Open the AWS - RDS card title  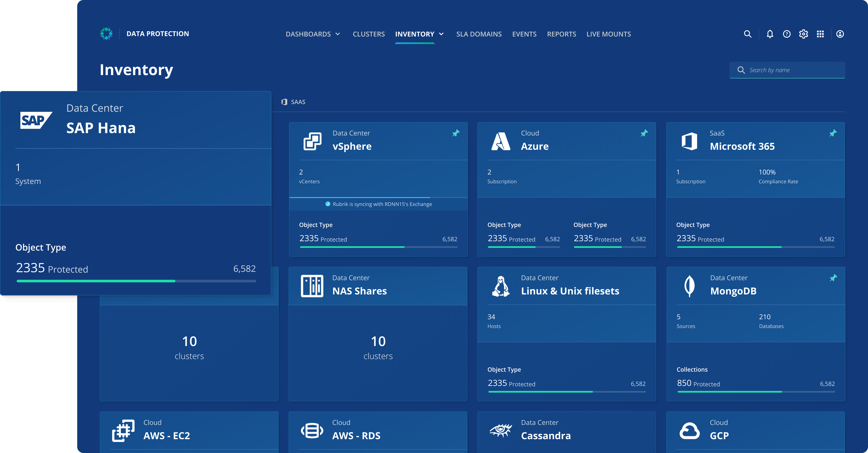click(356, 436)
